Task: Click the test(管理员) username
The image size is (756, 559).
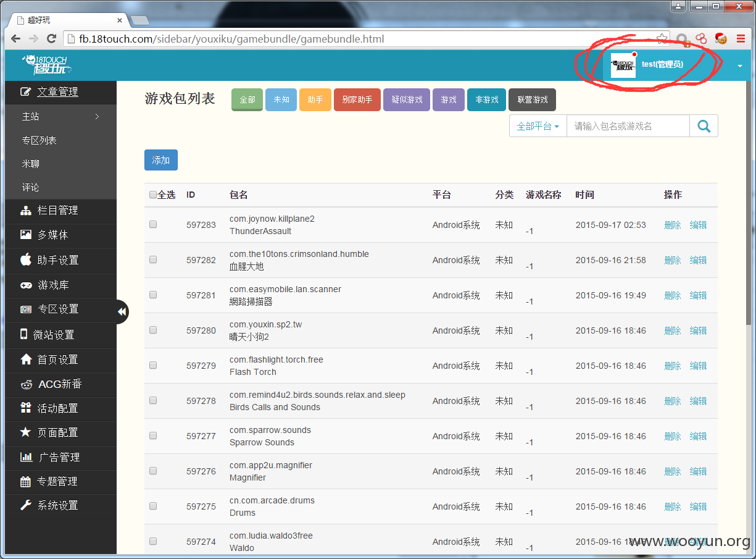Action: click(x=662, y=64)
